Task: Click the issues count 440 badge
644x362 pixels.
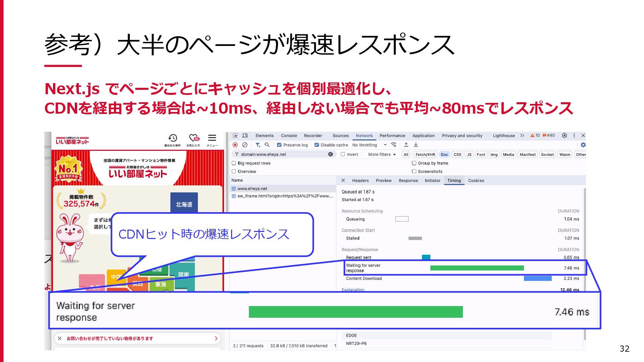Action: pyautogui.click(x=548, y=135)
